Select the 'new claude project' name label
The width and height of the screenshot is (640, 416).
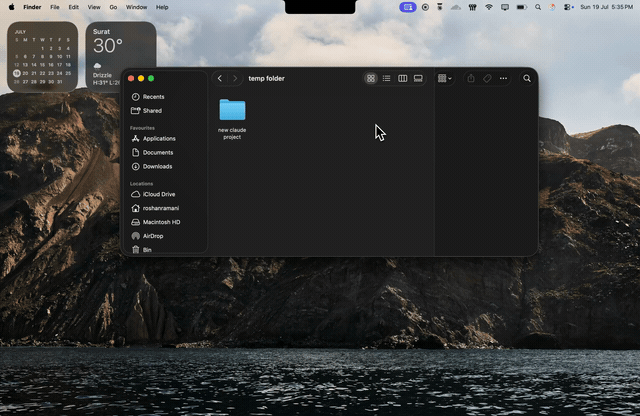tap(232, 133)
